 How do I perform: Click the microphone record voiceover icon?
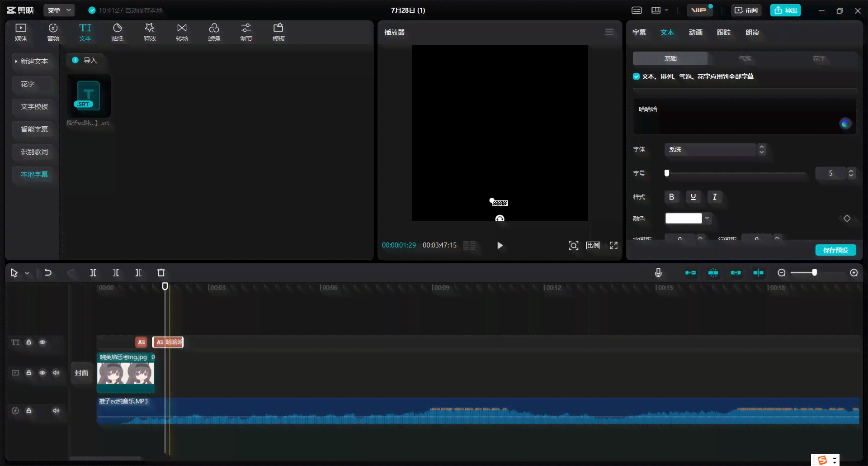[x=658, y=272]
